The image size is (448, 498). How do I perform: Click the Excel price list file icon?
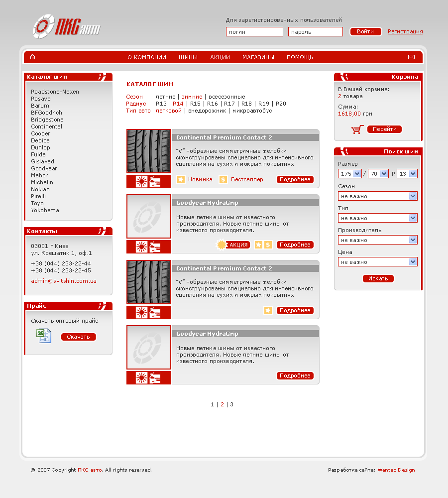[44, 336]
